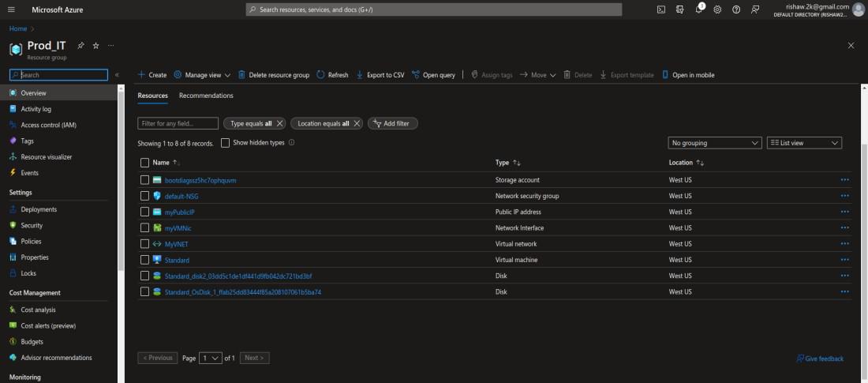Viewport: 868px width, 383px height.
Task: Open the notifications bell
Action: pos(698,9)
